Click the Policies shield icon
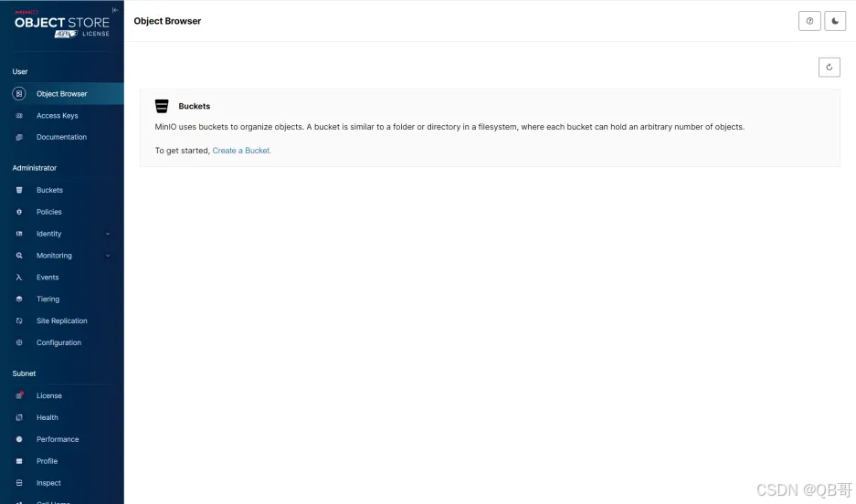Screen dimensions: 856x504 [19, 212]
